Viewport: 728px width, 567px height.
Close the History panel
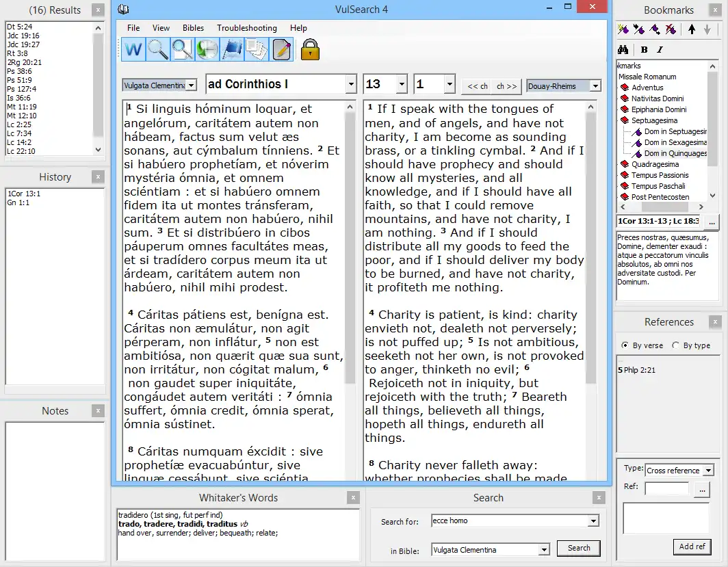(98, 176)
